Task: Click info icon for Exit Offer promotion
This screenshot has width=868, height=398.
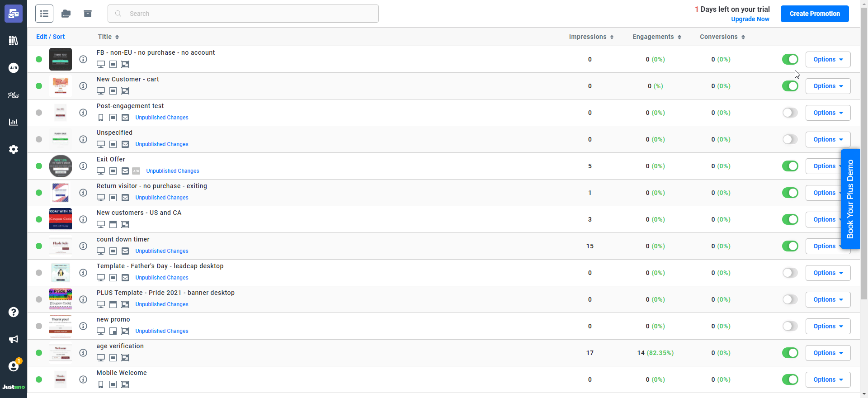Action: pos(83,166)
